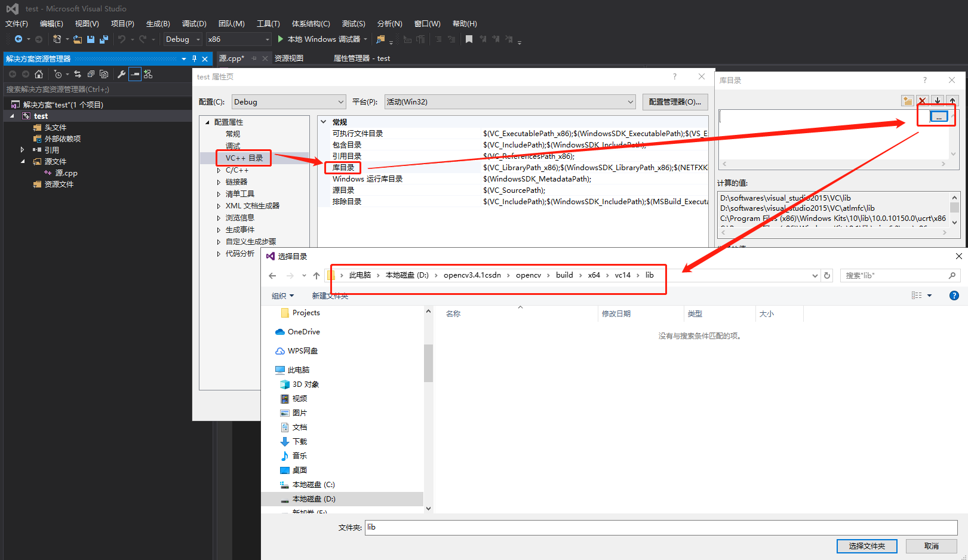This screenshot has width=968, height=560.
Task: Collapse the 源文件 folder in Solution Explorer
Action: coord(23,161)
